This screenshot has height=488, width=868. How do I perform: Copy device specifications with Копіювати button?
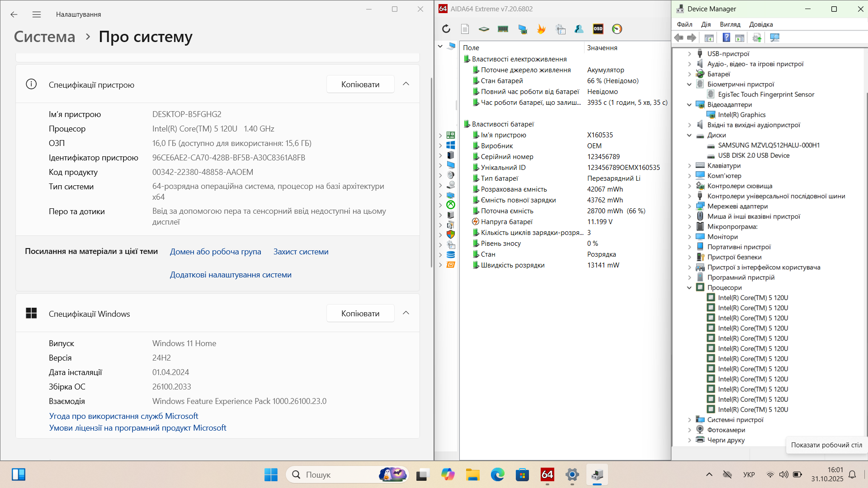[x=360, y=84]
